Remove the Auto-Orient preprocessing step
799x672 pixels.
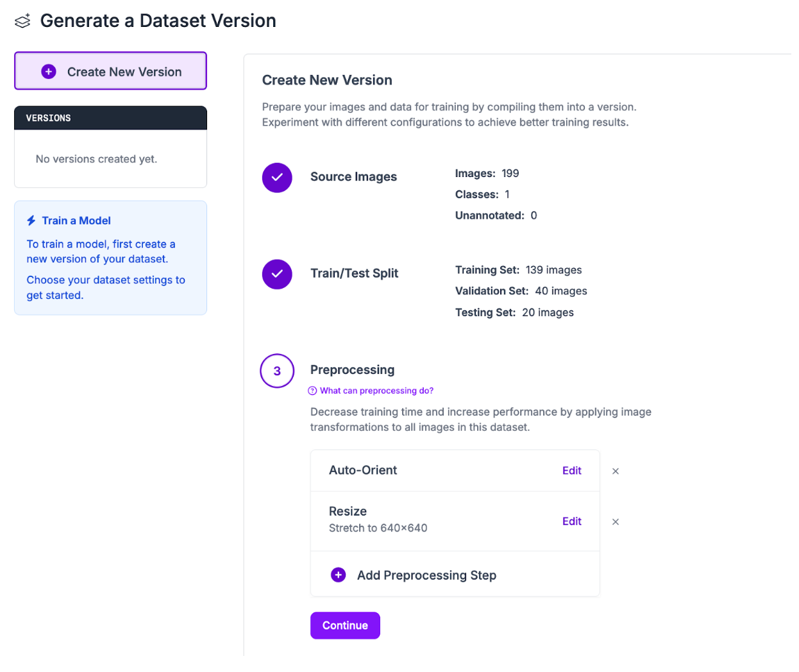616,471
